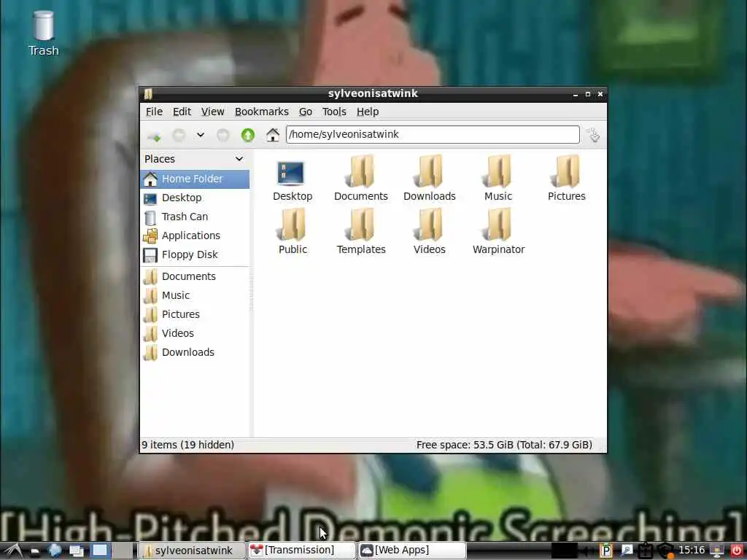Open the Help menu

[x=368, y=112]
